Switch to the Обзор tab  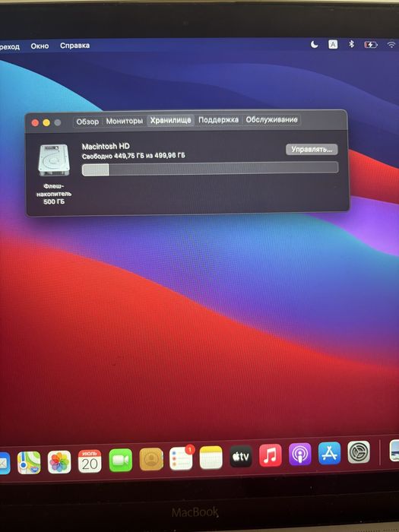tap(87, 122)
